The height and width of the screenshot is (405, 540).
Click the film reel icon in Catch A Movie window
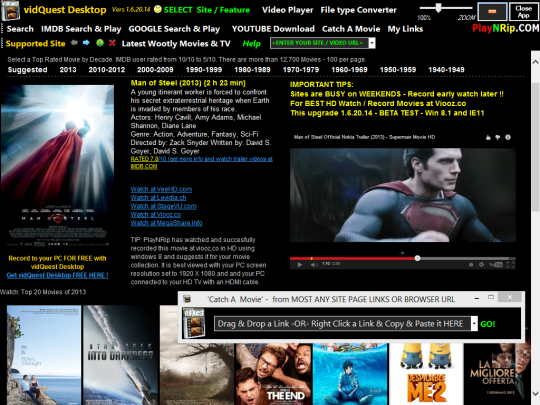click(x=194, y=323)
